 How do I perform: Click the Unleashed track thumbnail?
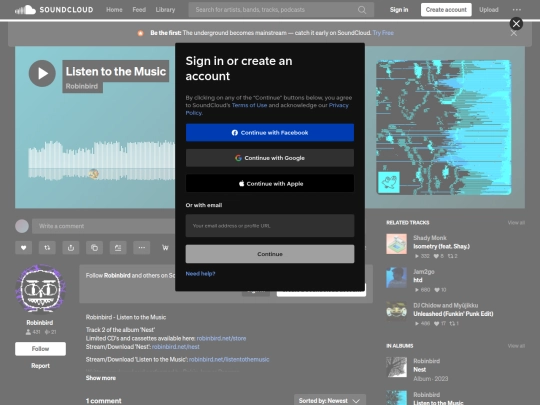tap(396, 311)
